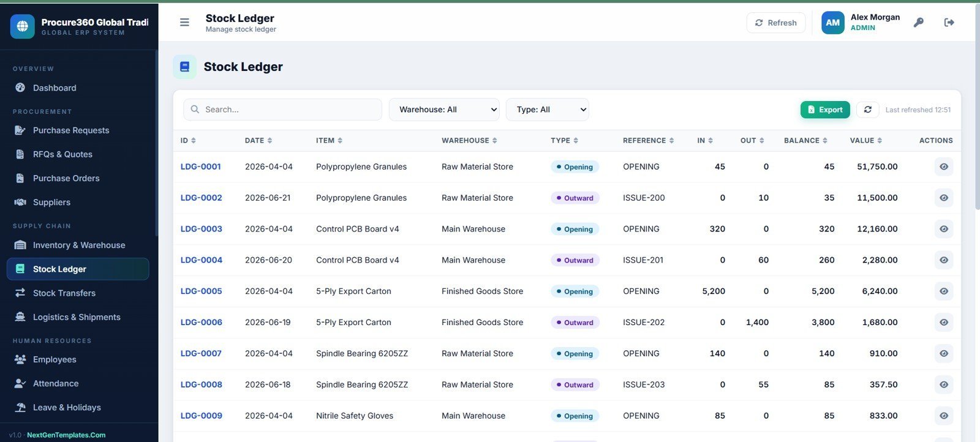This screenshot has width=980, height=442.
Task: Open Purchase Orders in the sidebar
Action: [x=78, y=178]
